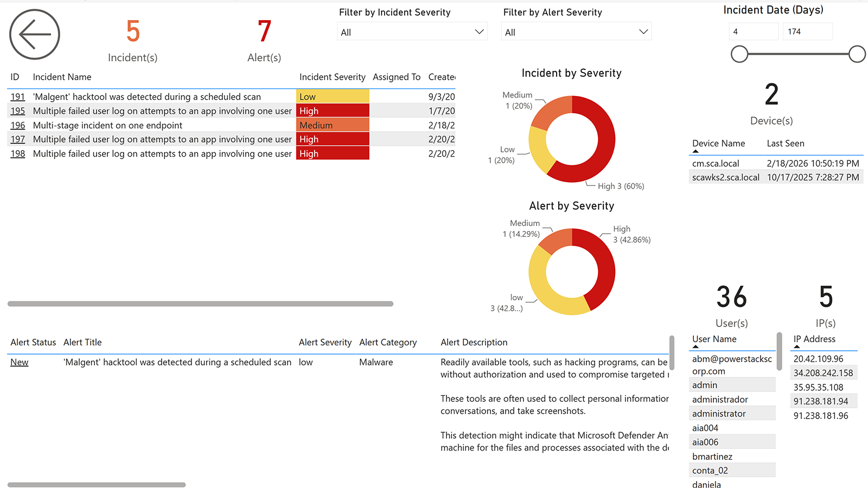This screenshot has height=488, width=868.
Task: Select user administrador
Action: click(x=732, y=399)
